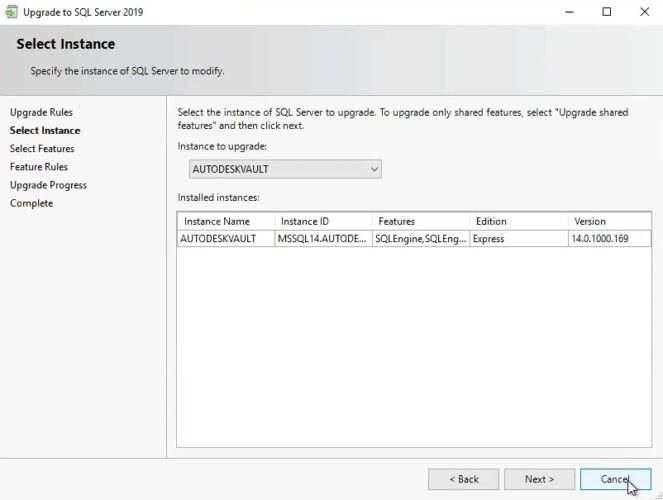This screenshot has height=500, width=663.
Task: Select the Select Instance step in sidebar
Action: click(45, 130)
